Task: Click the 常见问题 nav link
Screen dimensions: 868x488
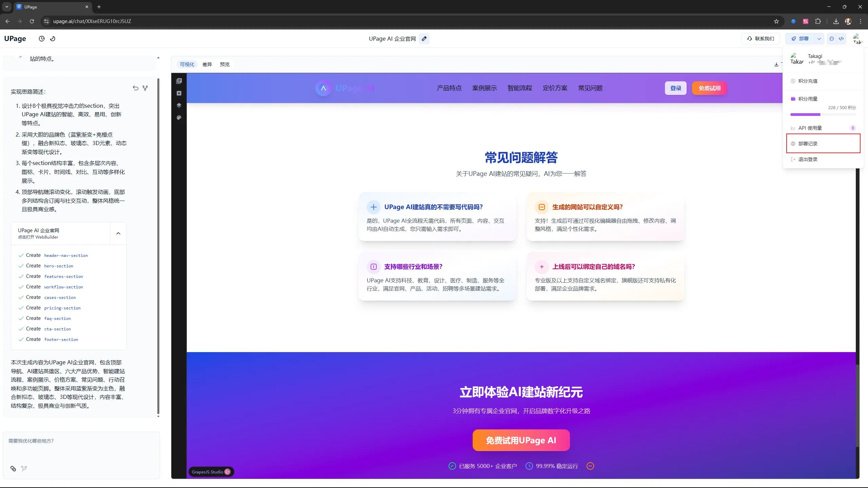Action: coord(590,88)
